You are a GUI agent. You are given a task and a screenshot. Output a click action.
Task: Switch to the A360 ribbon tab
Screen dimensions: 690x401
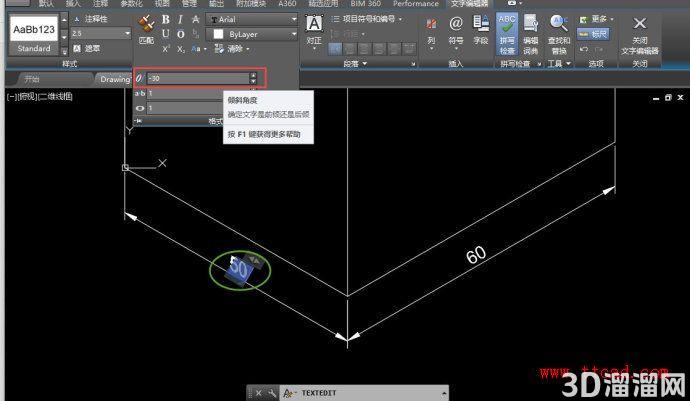point(287,4)
